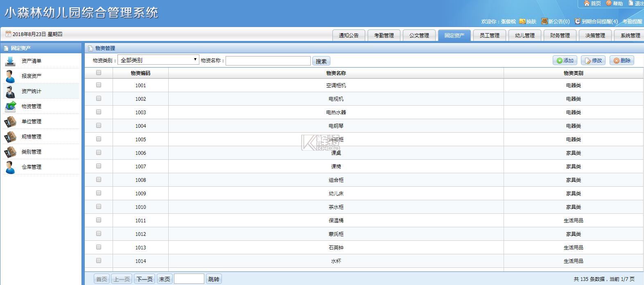The width and height of the screenshot is (644, 285).
Task: Click the 报废资产 person icon
Action: [x=10, y=76]
